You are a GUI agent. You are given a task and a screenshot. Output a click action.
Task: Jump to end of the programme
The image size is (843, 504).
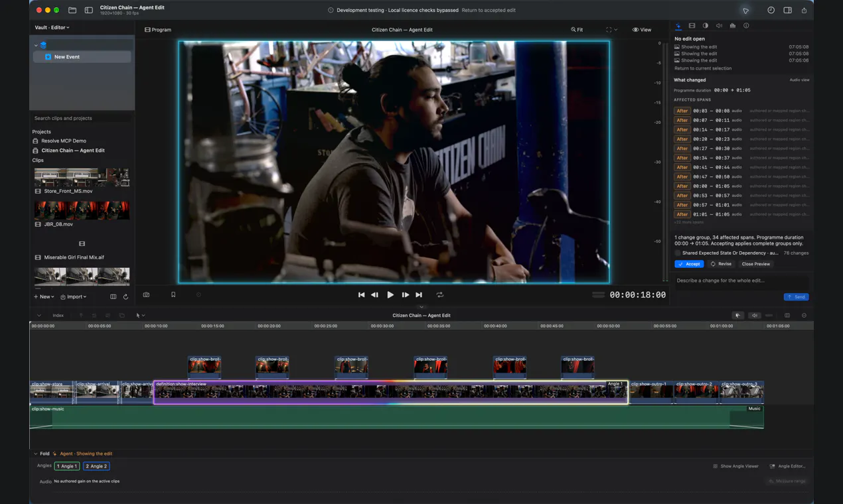(419, 295)
